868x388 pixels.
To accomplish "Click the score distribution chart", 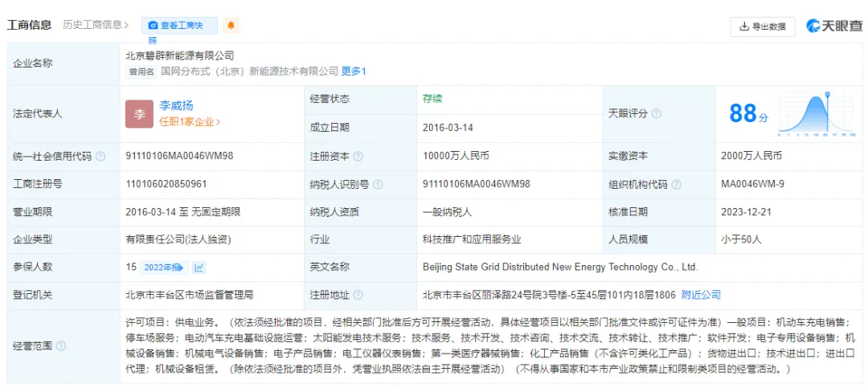I will (x=817, y=114).
